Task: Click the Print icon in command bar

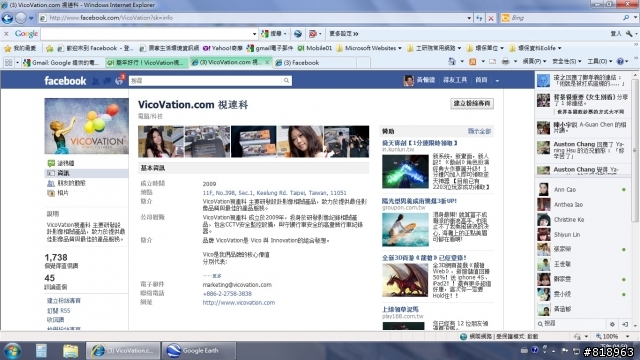Action: tap(505, 62)
